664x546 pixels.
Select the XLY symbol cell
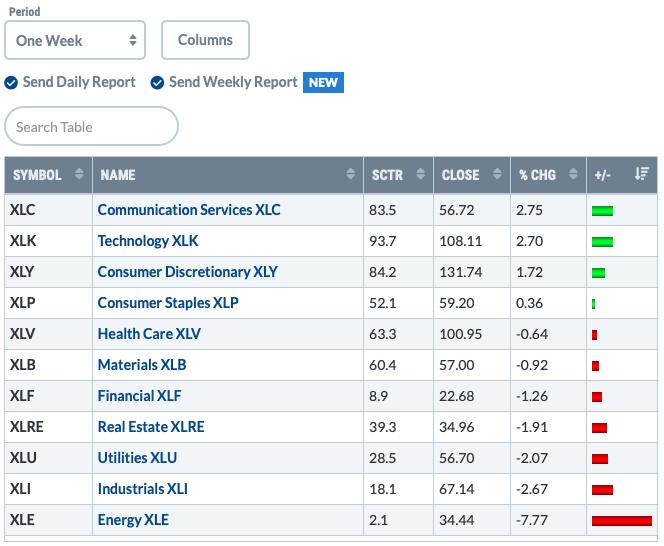click(48, 272)
